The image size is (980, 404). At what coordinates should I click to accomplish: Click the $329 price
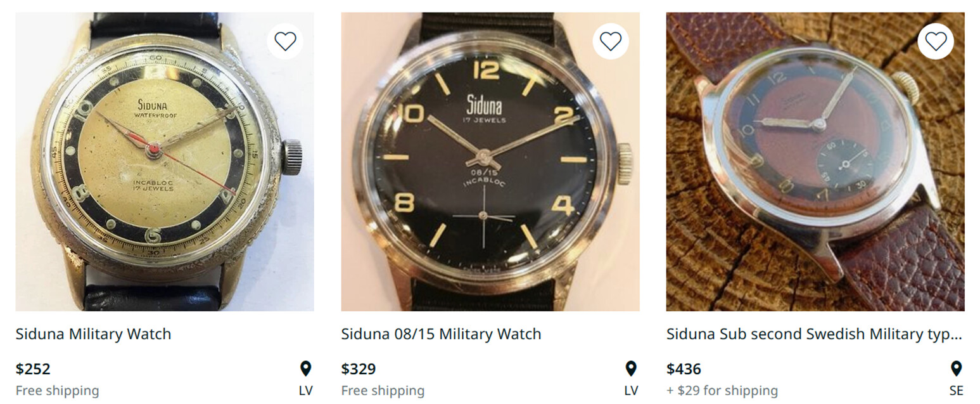(359, 368)
